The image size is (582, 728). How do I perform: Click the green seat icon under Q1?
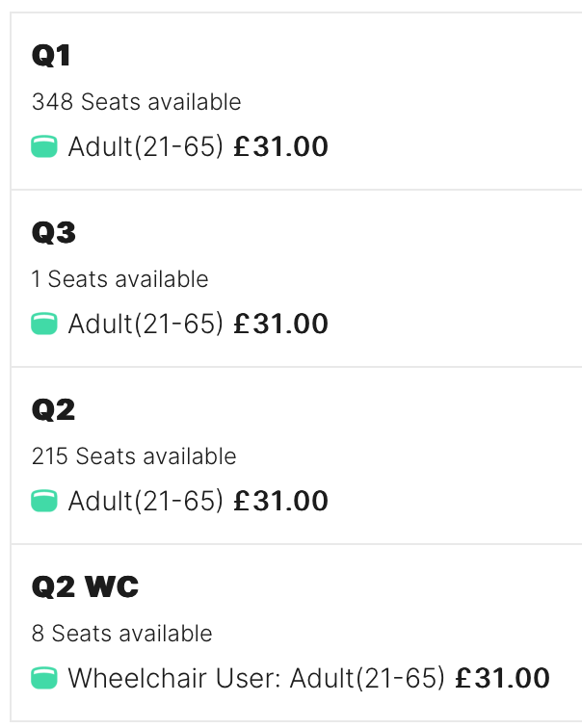44,146
